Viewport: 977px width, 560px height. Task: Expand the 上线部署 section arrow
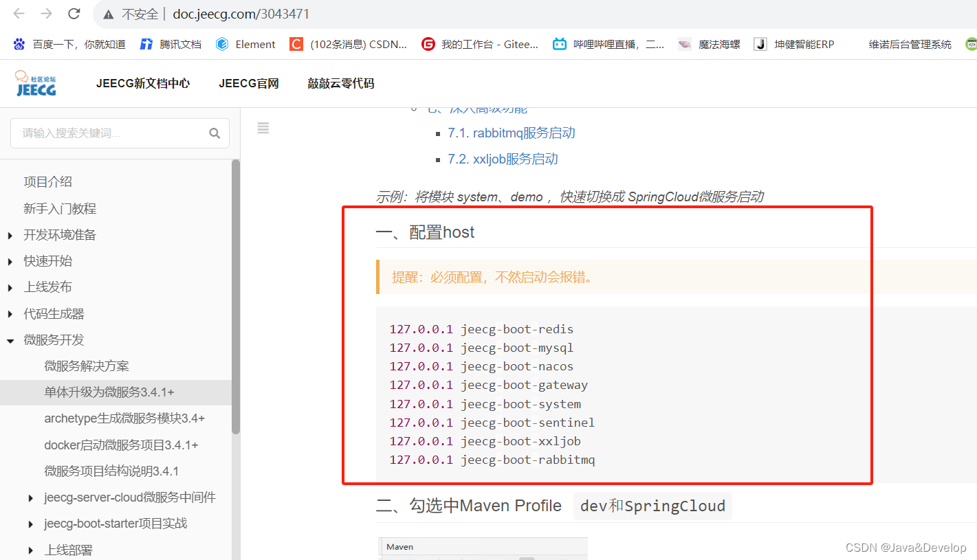click(31, 550)
